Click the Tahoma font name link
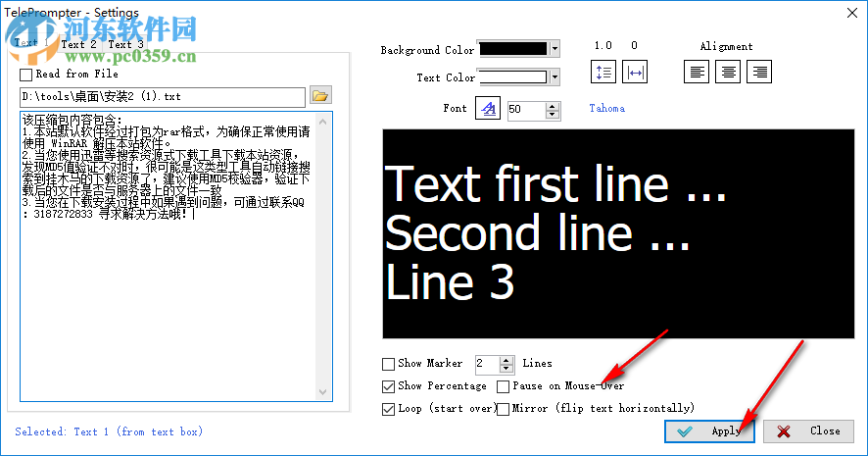The image size is (868, 456). click(607, 108)
